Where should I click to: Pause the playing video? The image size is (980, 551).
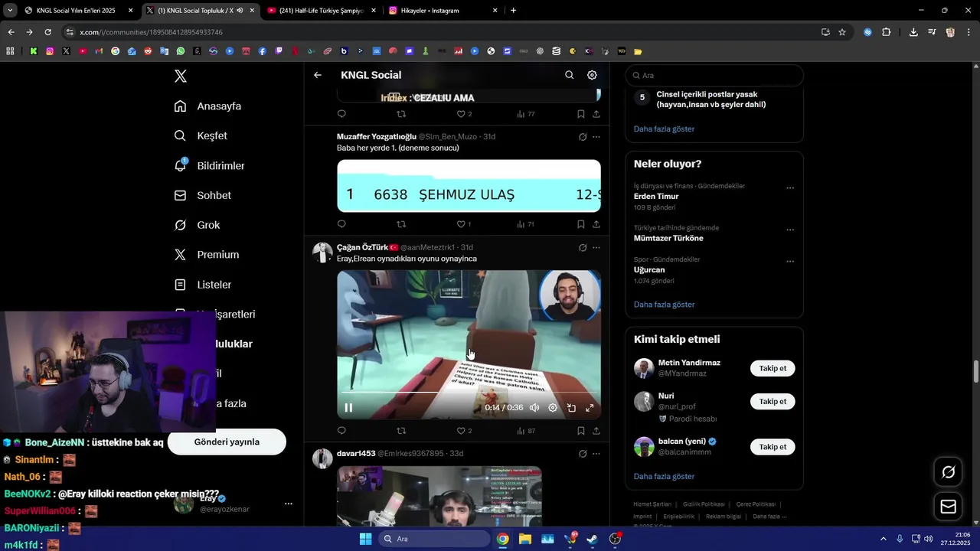(348, 408)
